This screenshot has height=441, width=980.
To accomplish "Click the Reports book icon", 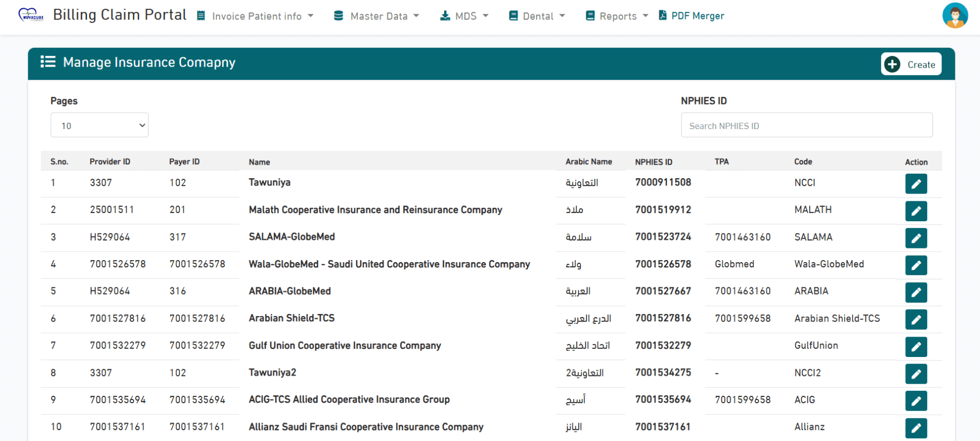I will pyautogui.click(x=590, y=16).
